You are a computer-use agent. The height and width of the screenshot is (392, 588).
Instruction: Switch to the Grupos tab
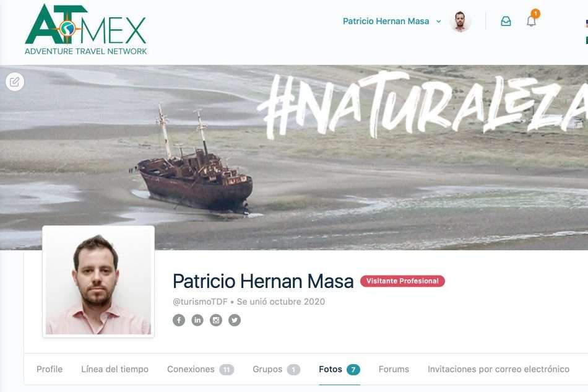(277, 369)
